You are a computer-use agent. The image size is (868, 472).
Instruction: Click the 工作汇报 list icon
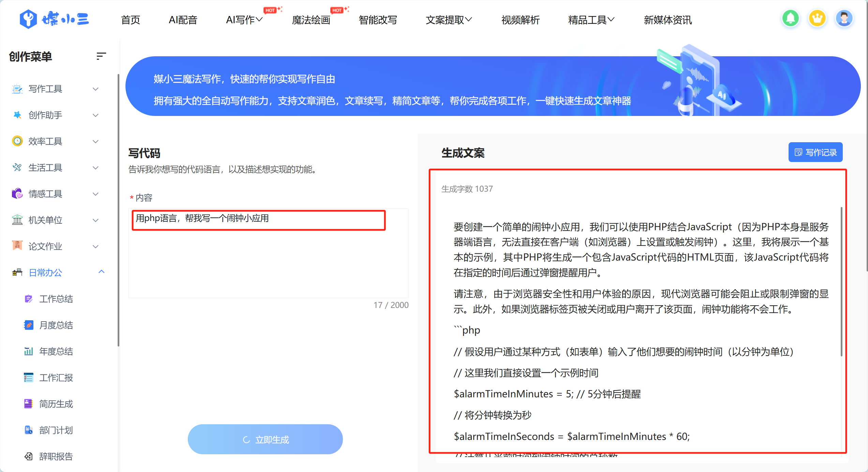pyautogui.click(x=29, y=378)
